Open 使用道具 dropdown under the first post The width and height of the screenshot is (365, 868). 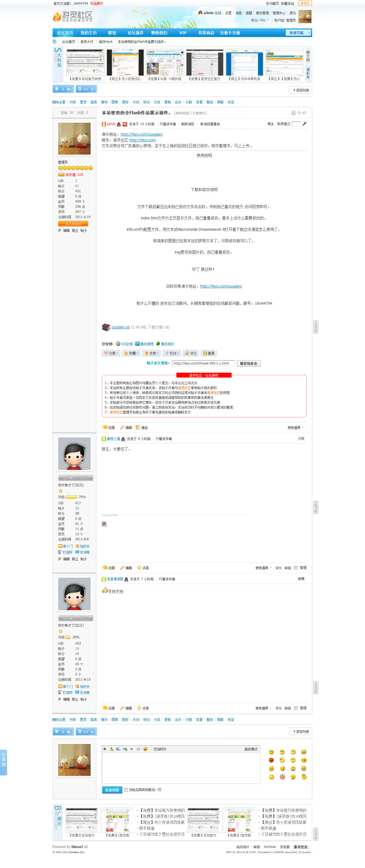pyautogui.click(x=295, y=428)
